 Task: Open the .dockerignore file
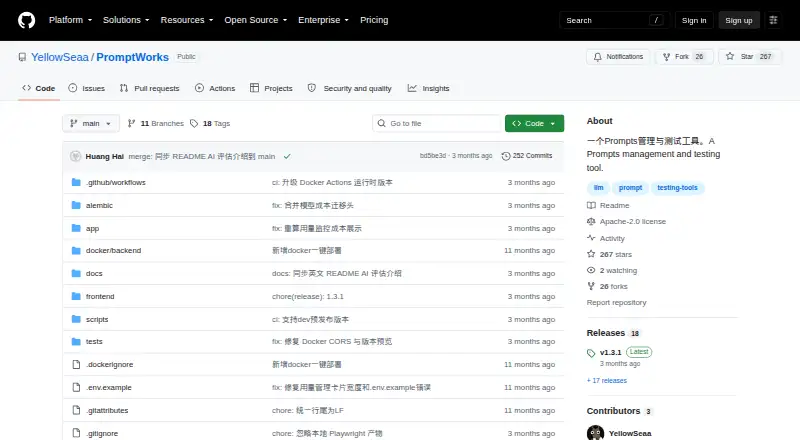[x=109, y=364]
